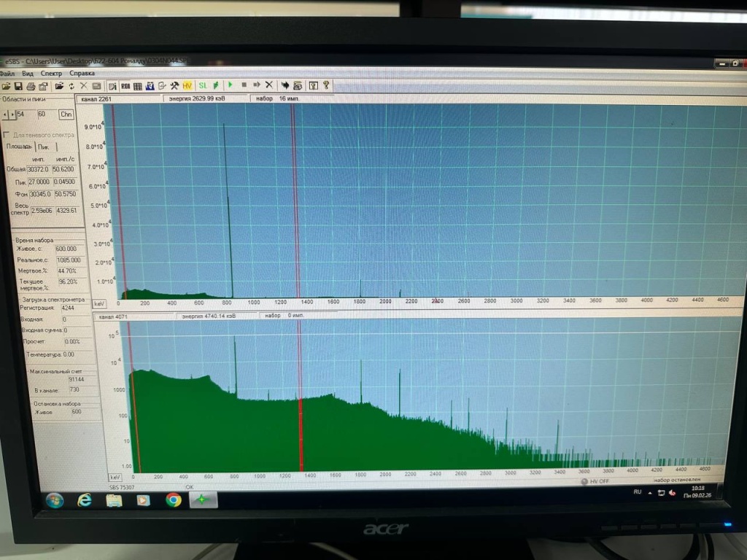
Task: Click the open file folder icon
Action: (x=7, y=86)
